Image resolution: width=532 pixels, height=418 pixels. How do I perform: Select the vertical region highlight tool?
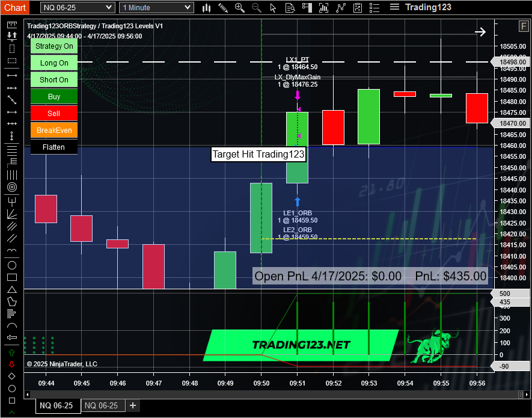pyautogui.click(x=12, y=49)
